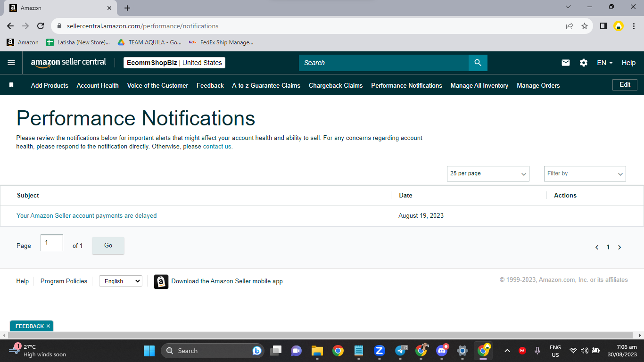Open the Amazon bookmark
Screen dimensions: 644x362
[23, 42]
